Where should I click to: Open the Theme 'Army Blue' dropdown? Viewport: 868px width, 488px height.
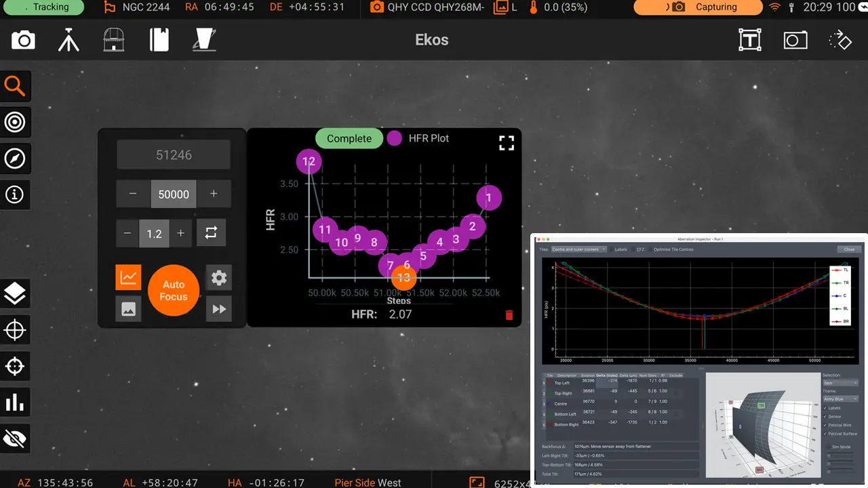point(840,399)
